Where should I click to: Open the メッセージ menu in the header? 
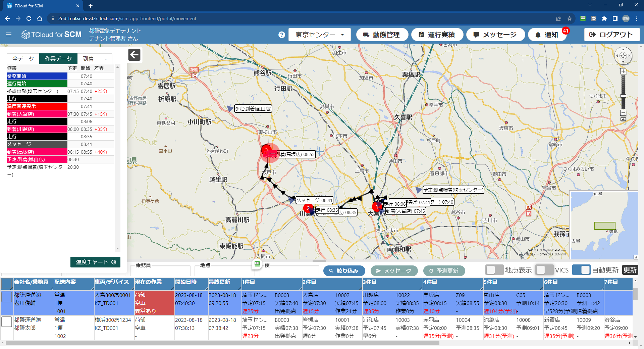[495, 35]
